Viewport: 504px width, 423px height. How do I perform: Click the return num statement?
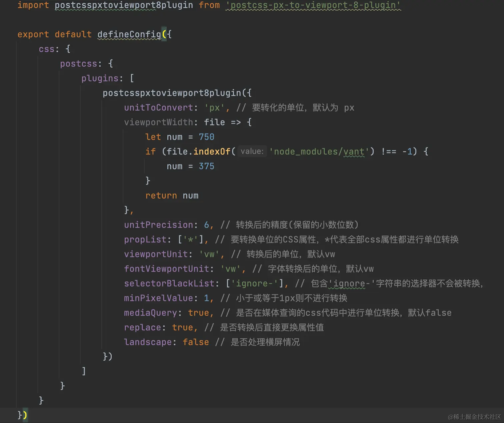(172, 195)
